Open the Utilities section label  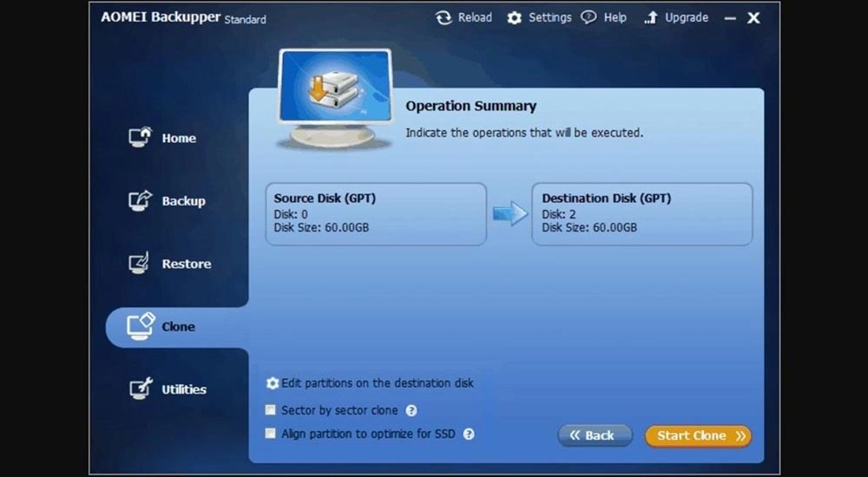[x=184, y=389]
